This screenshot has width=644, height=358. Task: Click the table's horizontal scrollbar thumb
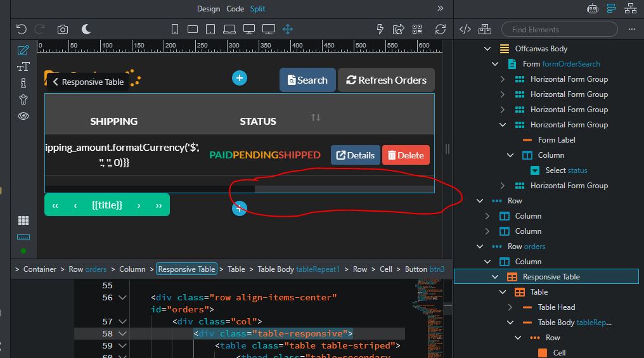343,189
